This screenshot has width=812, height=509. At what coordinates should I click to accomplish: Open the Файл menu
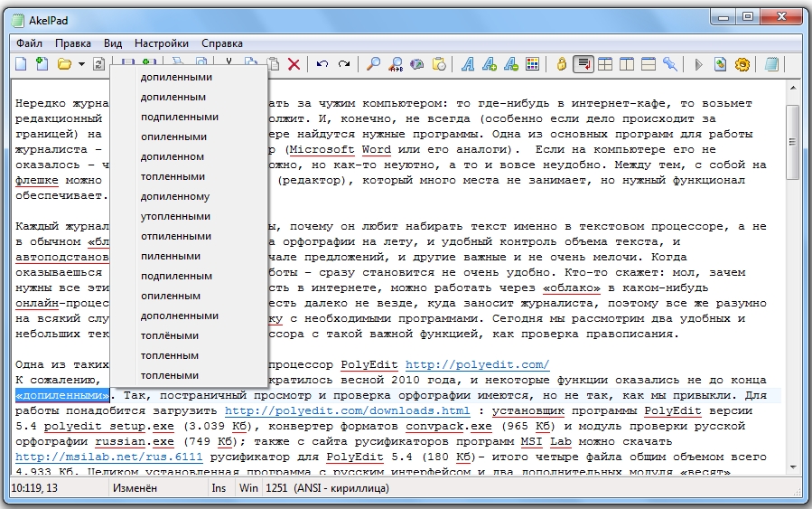coord(29,43)
